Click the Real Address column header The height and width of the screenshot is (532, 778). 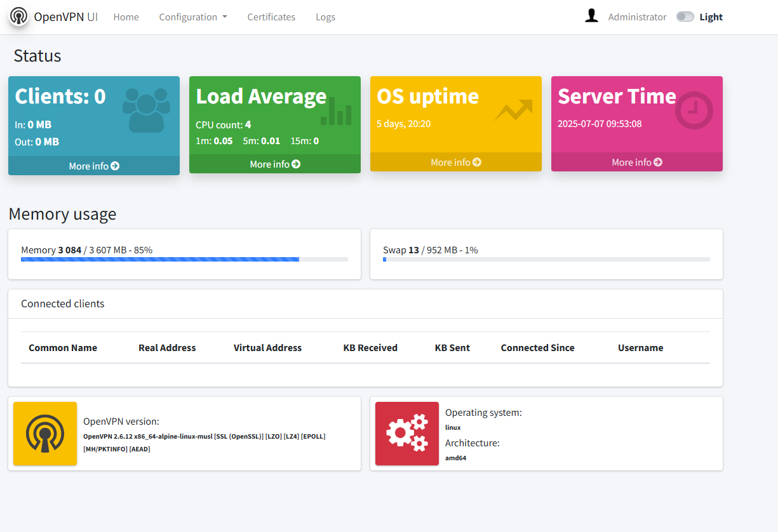tap(167, 348)
